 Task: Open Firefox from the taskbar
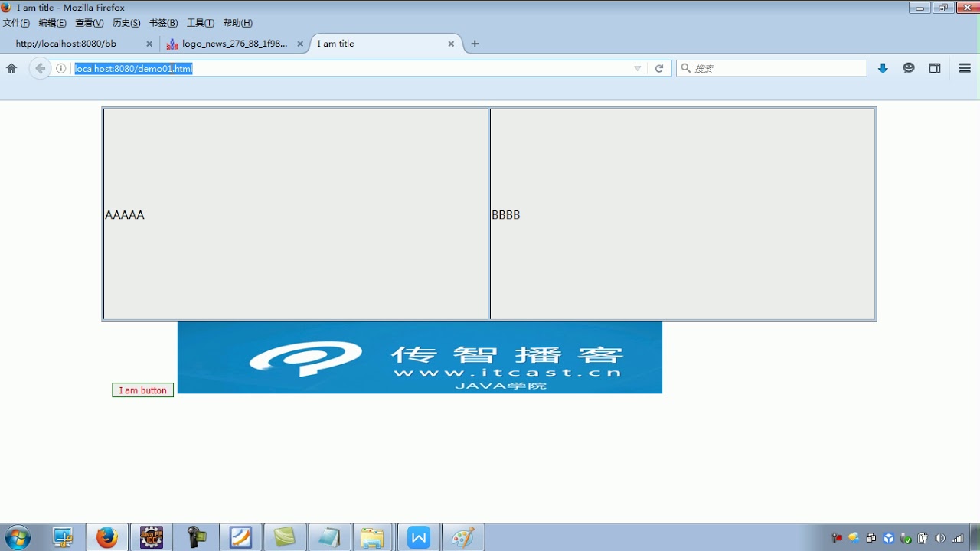tap(107, 537)
